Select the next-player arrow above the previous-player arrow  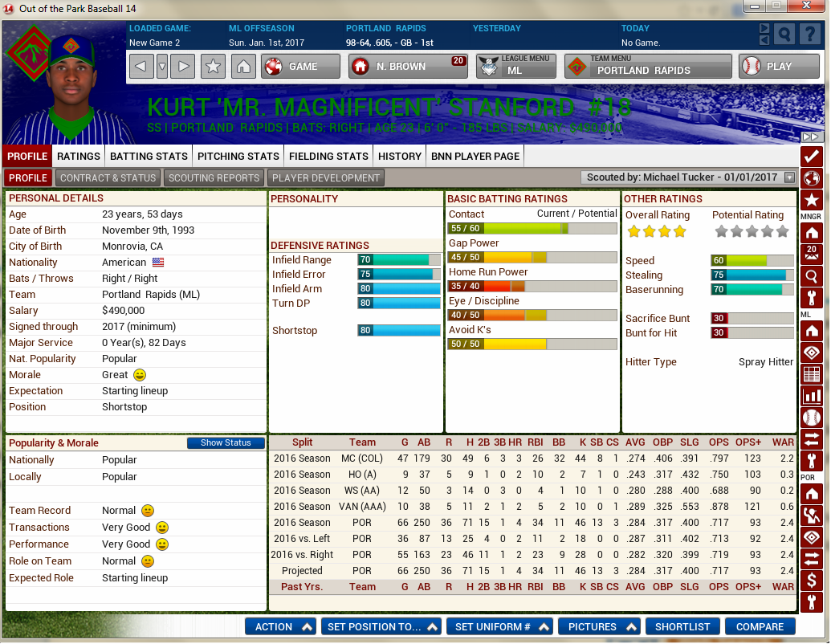(x=764, y=28)
